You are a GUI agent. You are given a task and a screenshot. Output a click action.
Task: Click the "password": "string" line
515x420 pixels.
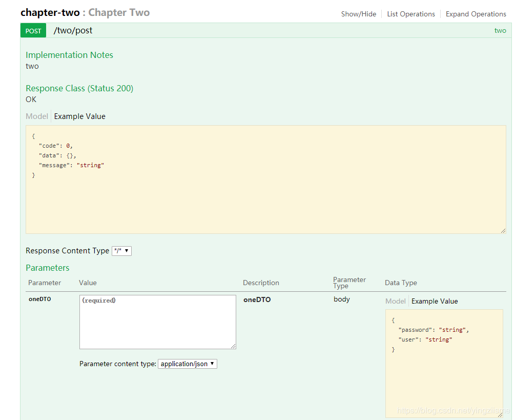click(x=434, y=330)
